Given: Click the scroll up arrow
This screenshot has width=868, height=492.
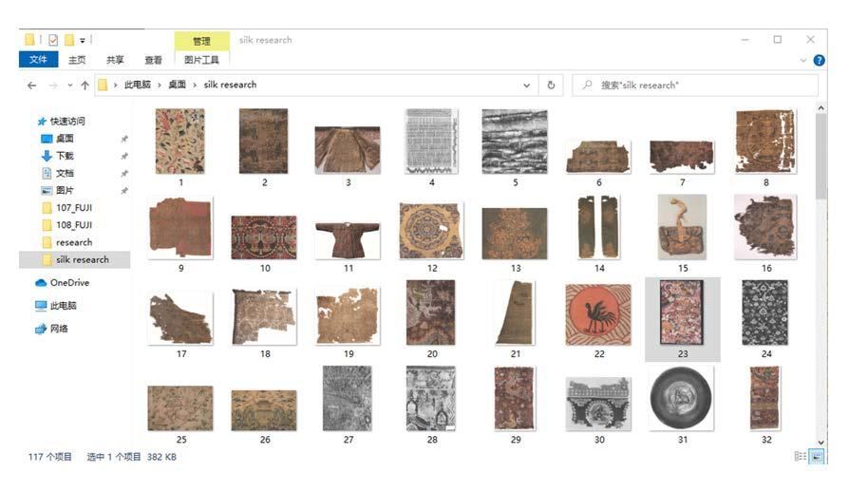Looking at the screenshot, I should point(821,108).
